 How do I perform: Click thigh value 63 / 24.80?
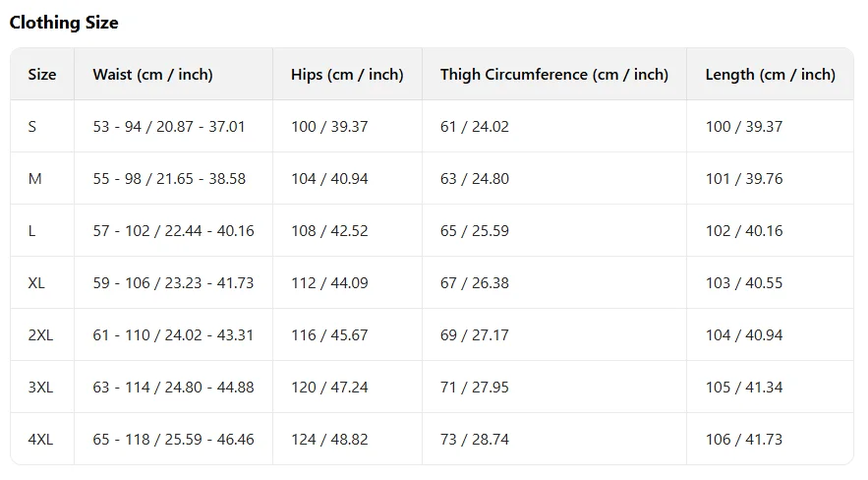[475, 179]
